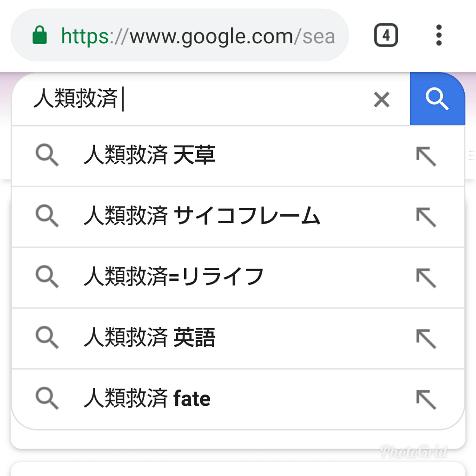476x476 pixels.
Task: Click the Chrome address bar URL
Action: [198, 35]
